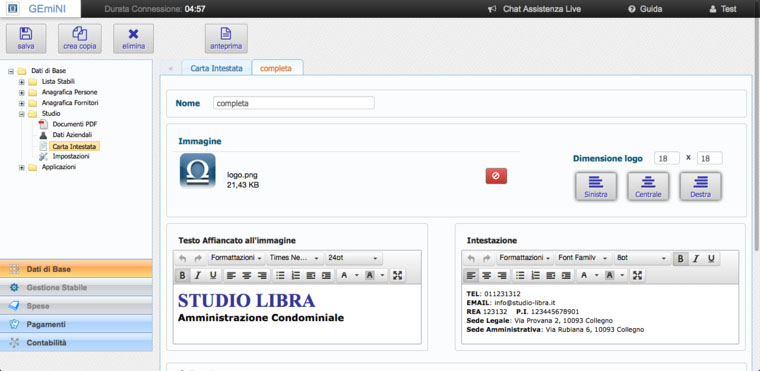Open the Times New Roman font dropdown

[x=295, y=258]
